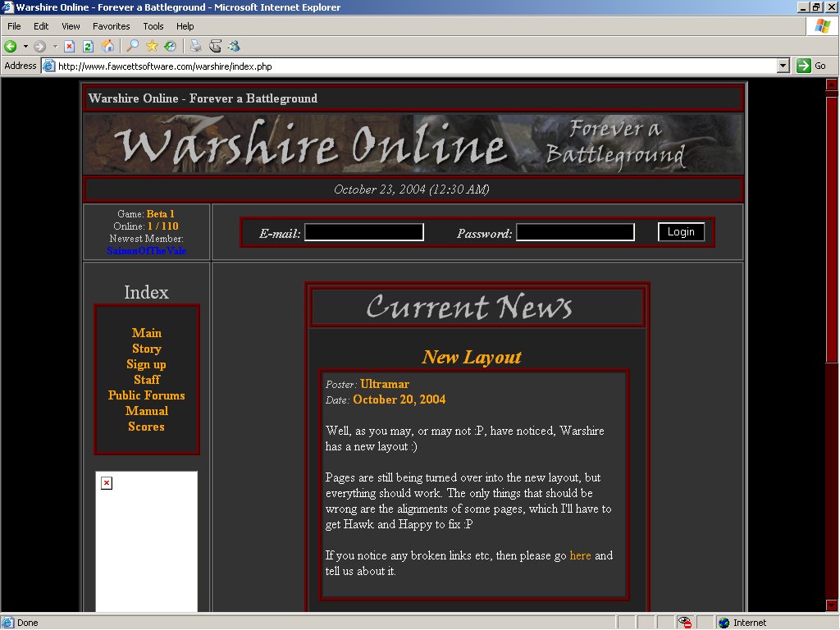Open Favorites star icon in toolbar

click(x=152, y=47)
